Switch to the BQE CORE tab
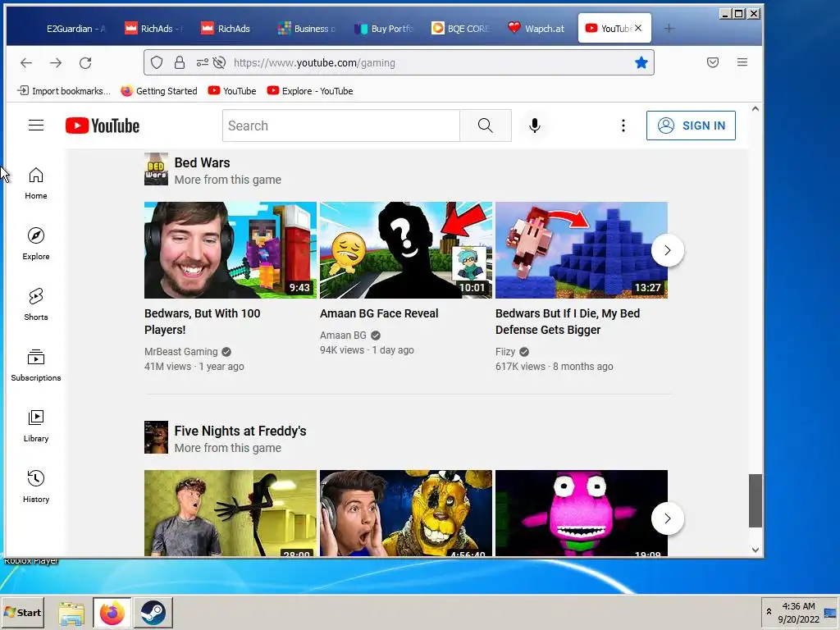This screenshot has height=630, width=840. click(462, 29)
